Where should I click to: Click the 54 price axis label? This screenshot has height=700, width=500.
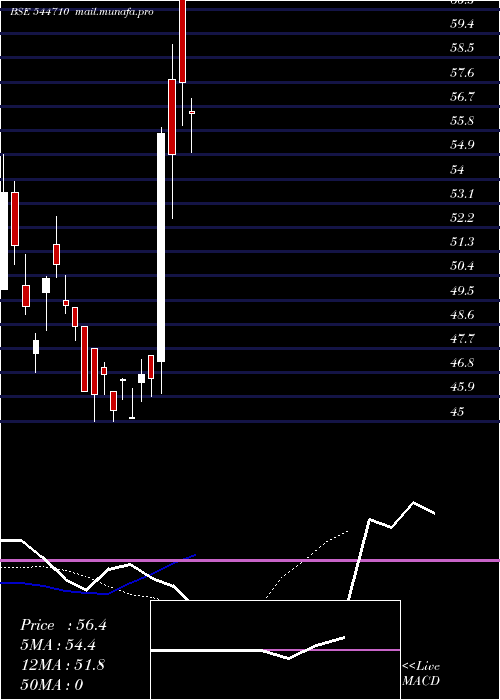pos(458,169)
